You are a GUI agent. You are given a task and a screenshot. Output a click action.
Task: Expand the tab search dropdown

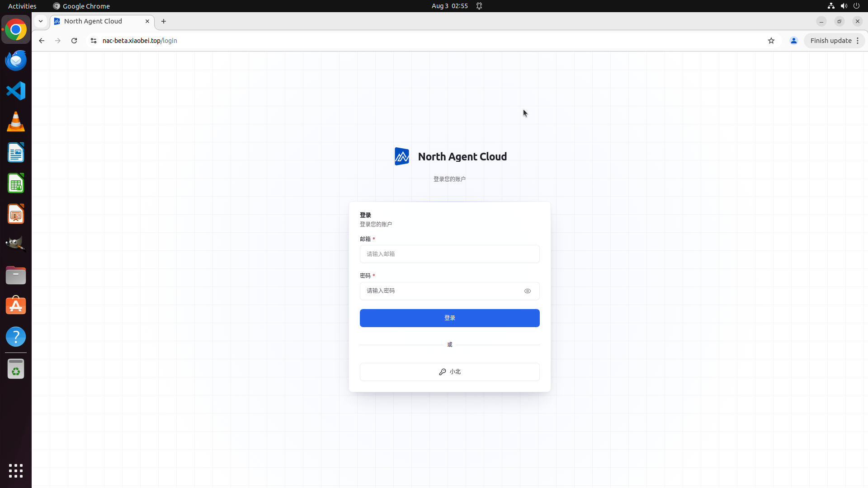click(x=41, y=21)
